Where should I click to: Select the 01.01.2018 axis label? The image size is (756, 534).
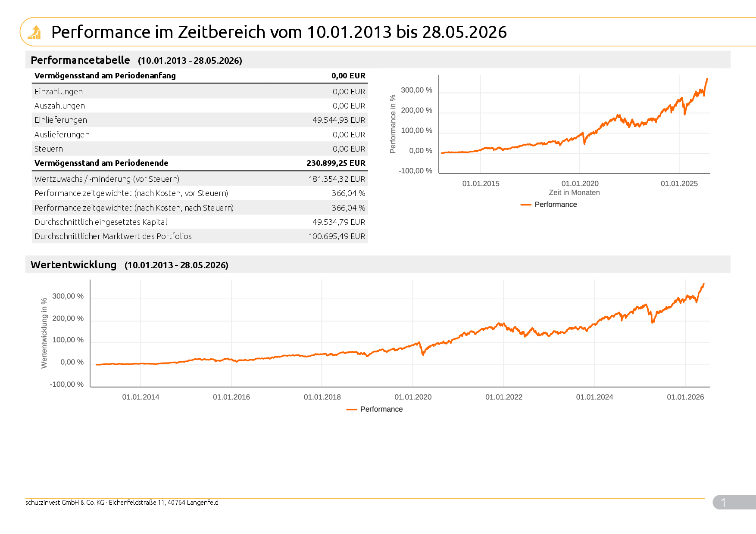[322, 397]
